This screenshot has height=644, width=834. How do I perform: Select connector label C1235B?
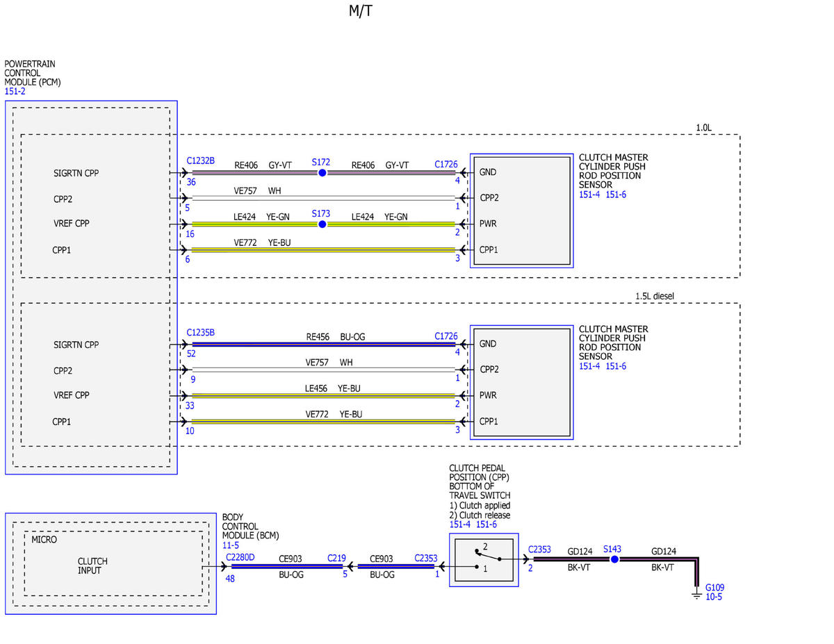(x=201, y=333)
